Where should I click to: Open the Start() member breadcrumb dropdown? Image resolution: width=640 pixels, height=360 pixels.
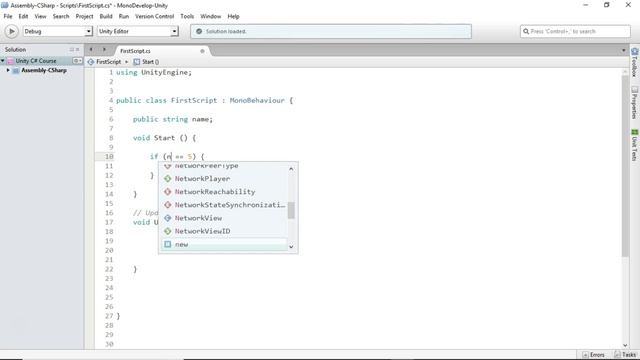(147, 62)
